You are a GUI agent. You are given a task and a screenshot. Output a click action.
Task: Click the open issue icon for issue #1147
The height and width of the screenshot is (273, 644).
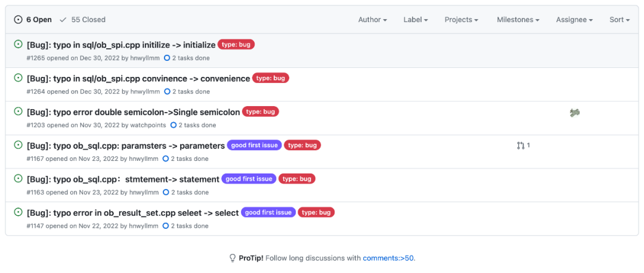point(18,212)
